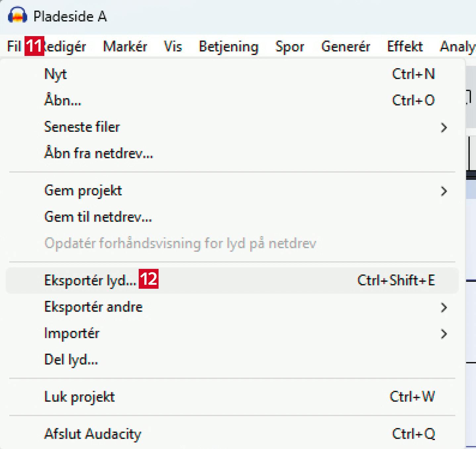The image size is (476, 449).
Task: Expand the Importér submenu
Action: pos(72,333)
